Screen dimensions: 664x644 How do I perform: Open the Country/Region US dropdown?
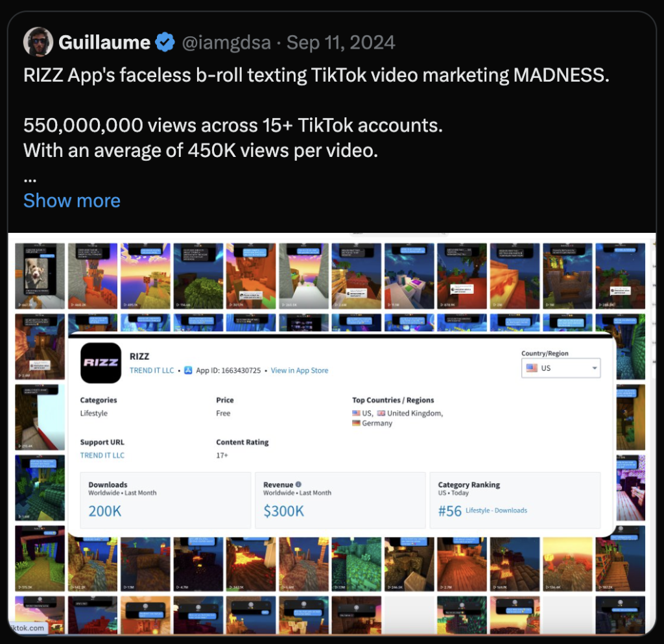(x=561, y=368)
